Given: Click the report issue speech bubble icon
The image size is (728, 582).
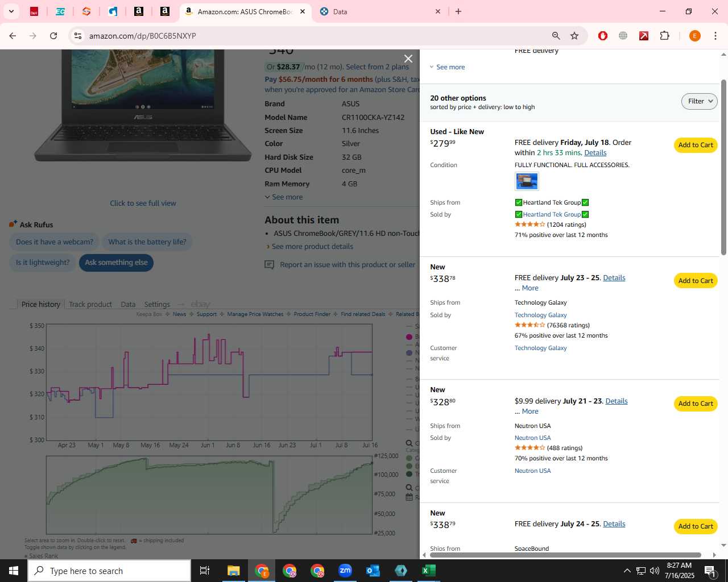Looking at the screenshot, I should click(x=270, y=265).
